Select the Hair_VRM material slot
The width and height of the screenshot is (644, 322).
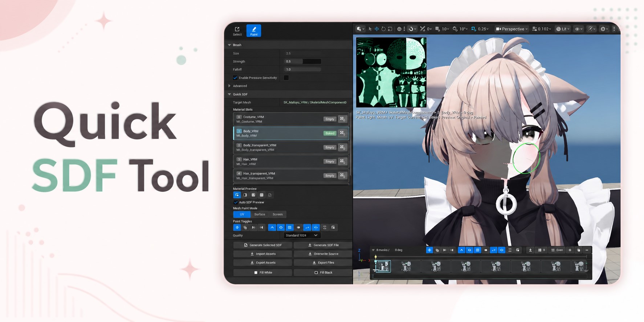tap(291, 162)
